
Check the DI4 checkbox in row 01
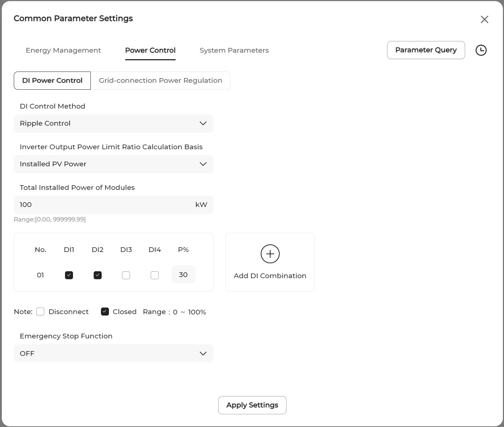(155, 275)
